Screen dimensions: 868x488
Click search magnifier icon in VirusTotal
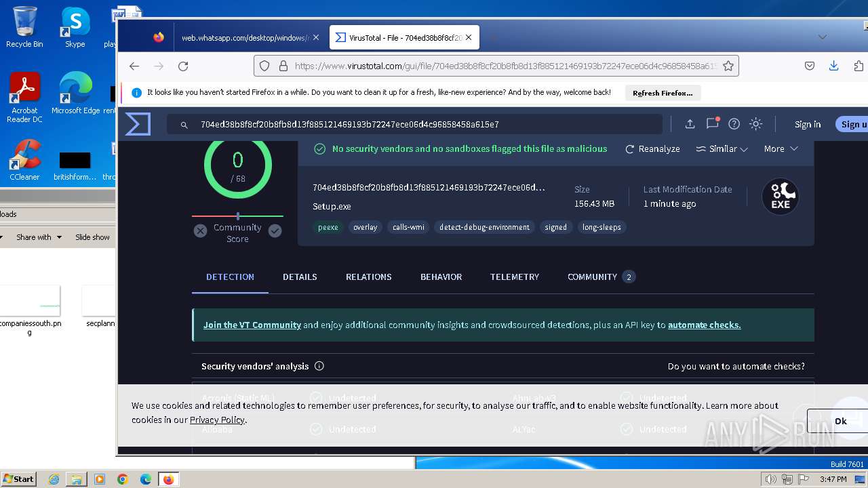click(x=184, y=125)
